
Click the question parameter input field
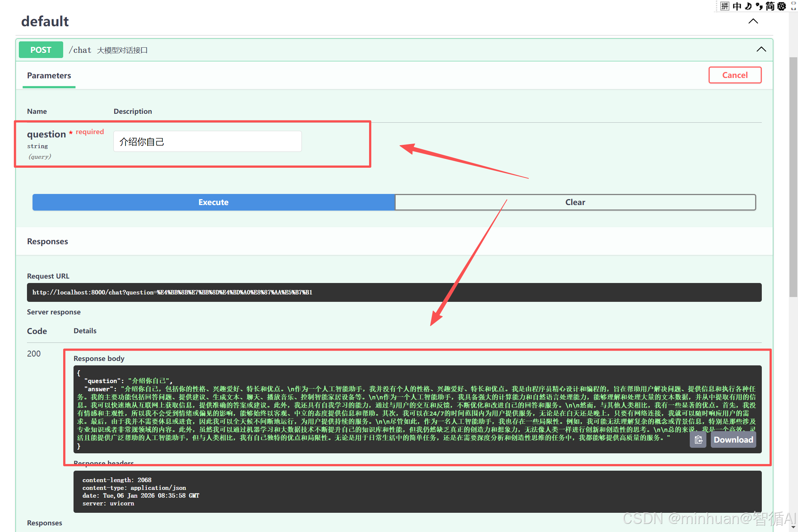207,141
